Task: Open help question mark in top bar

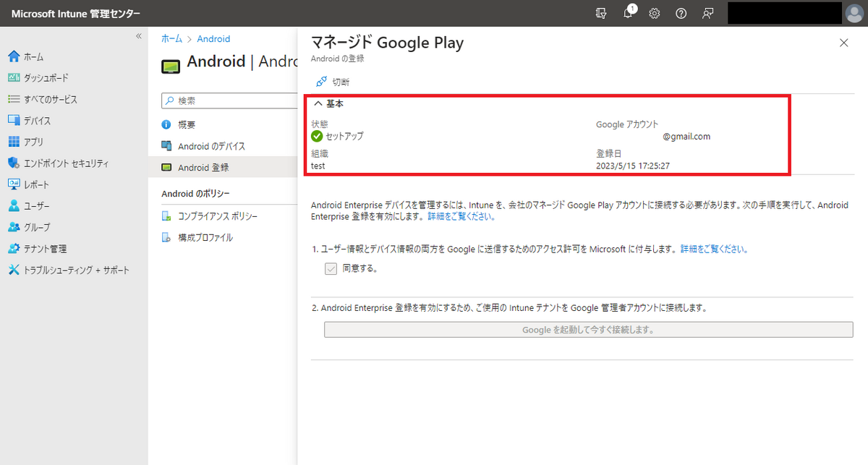Action: click(x=681, y=13)
